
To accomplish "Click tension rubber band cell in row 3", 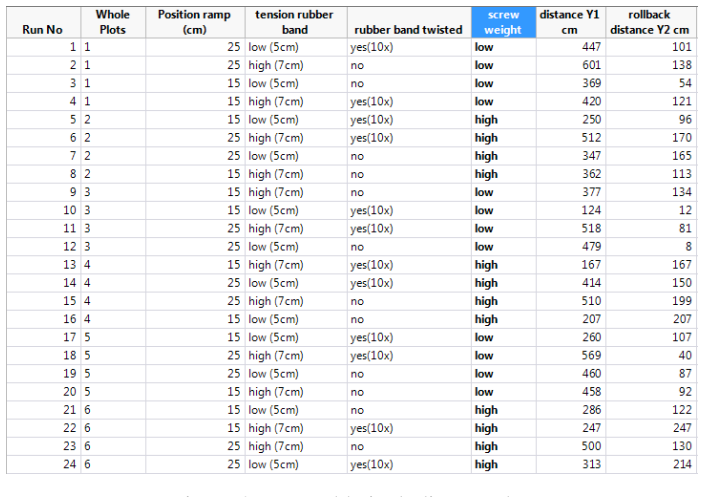I will click(295, 84).
